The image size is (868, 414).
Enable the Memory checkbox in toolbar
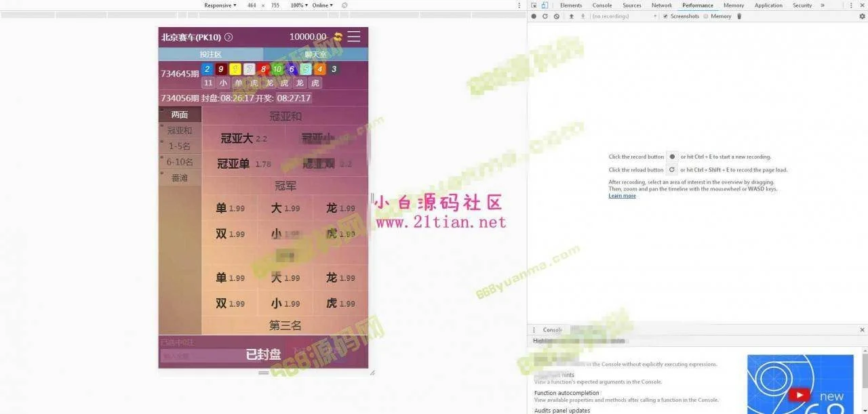pos(706,16)
